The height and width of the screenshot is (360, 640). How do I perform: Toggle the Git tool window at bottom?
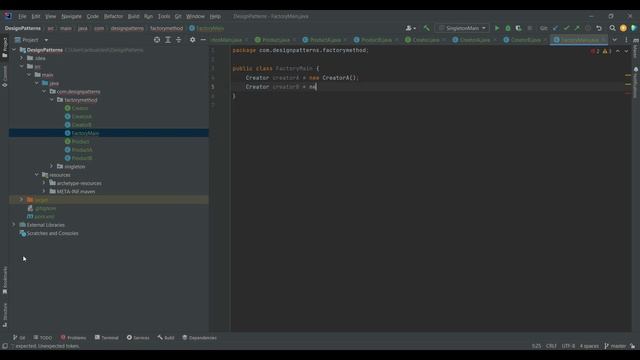pos(19,338)
